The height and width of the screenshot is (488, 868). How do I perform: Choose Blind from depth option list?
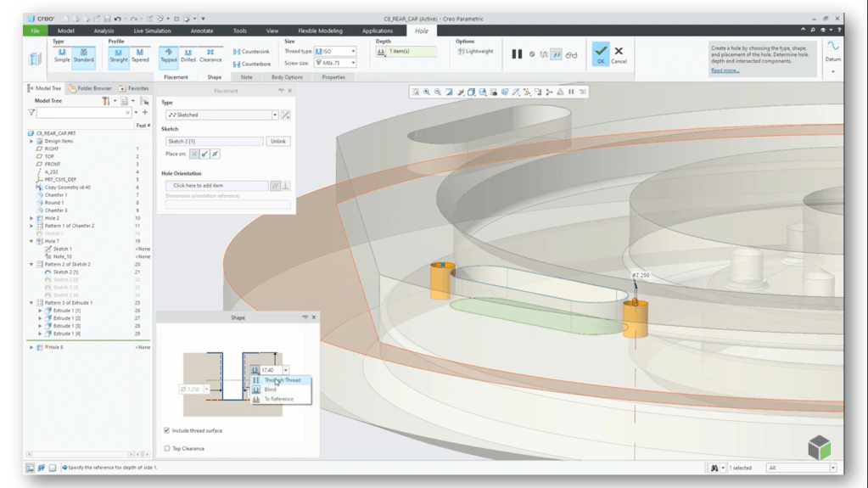[x=271, y=389]
